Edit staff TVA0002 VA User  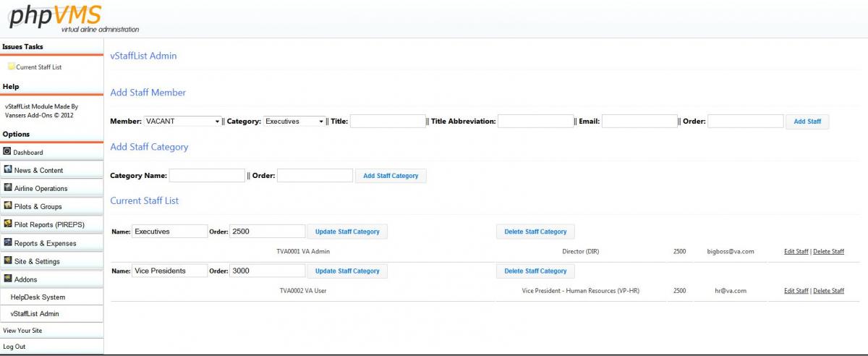[x=796, y=290]
